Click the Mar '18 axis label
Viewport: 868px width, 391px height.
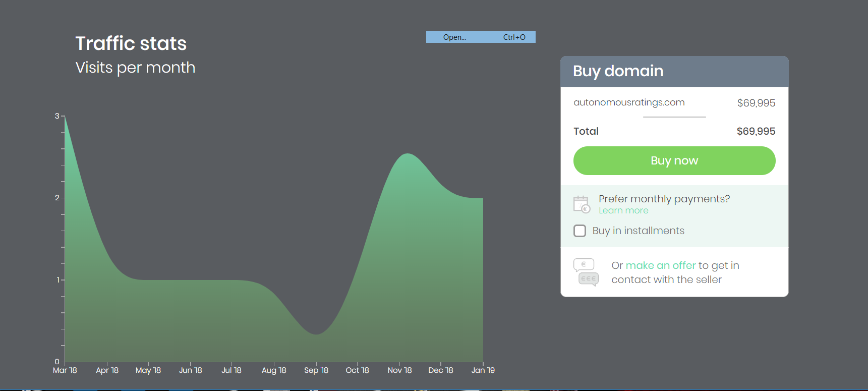[x=65, y=370]
